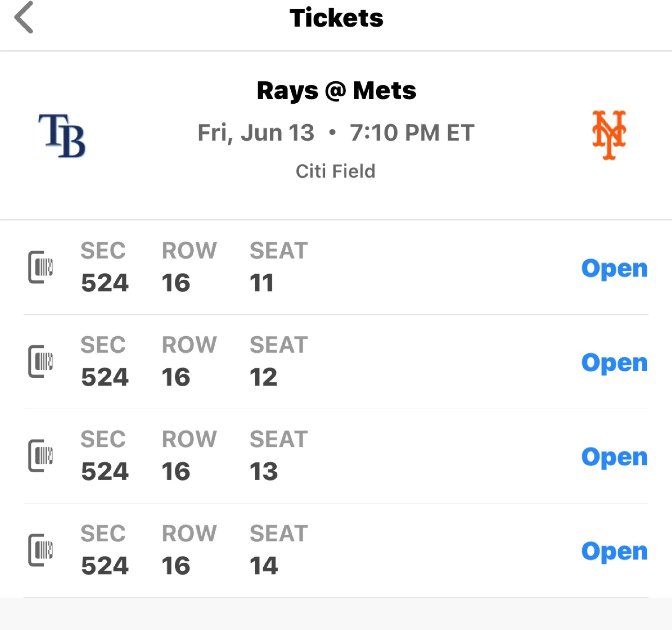Tap the back arrow icon
This screenshot has height=630, width=672.
point(24,17)
